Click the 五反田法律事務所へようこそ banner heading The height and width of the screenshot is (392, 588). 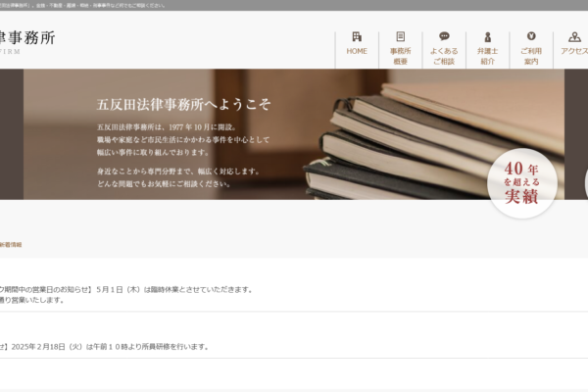(183, 104)
